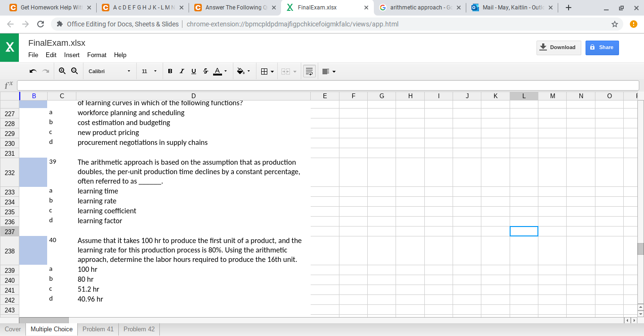Apply the black text color button
The image size is (644, 336).
coord(217,71)
